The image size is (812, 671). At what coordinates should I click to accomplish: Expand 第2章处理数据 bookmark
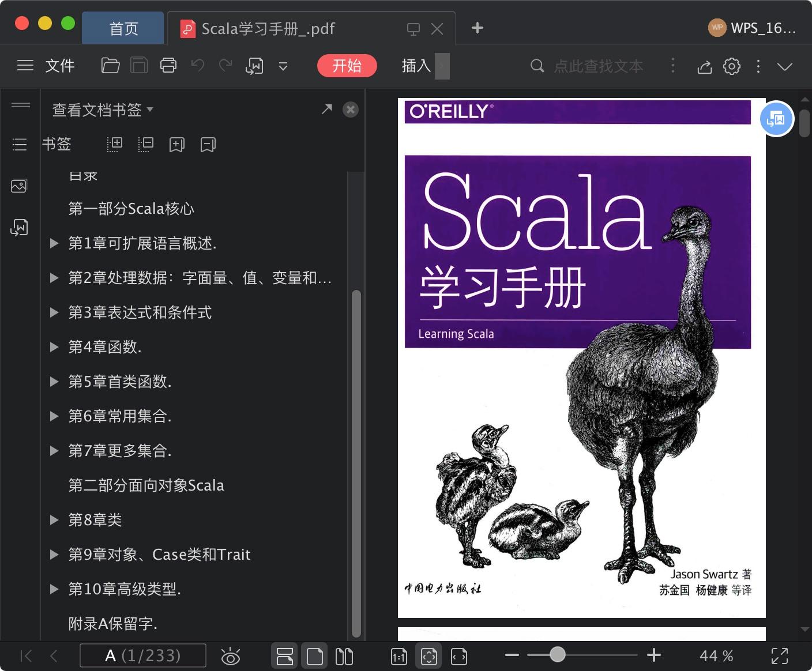(x=54, y=278)
